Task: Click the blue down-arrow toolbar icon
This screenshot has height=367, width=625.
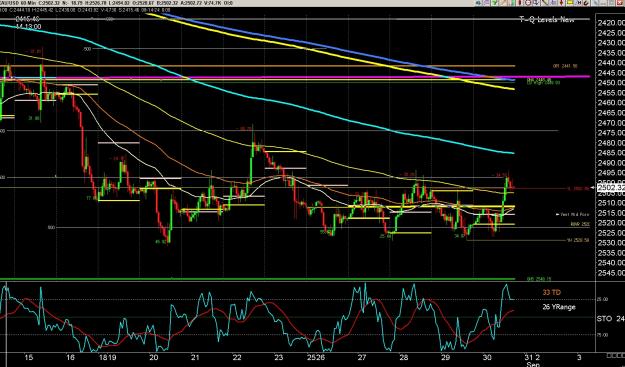Action: [x=536, y=3]
